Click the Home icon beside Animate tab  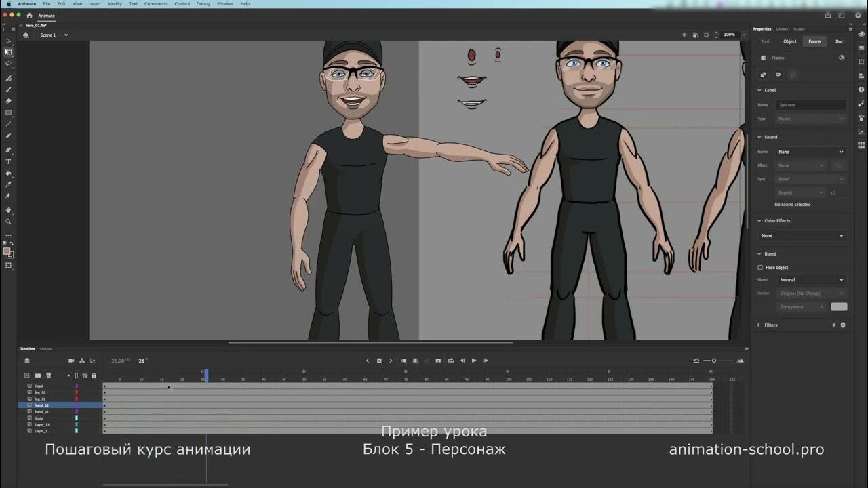tap(29, 16)
